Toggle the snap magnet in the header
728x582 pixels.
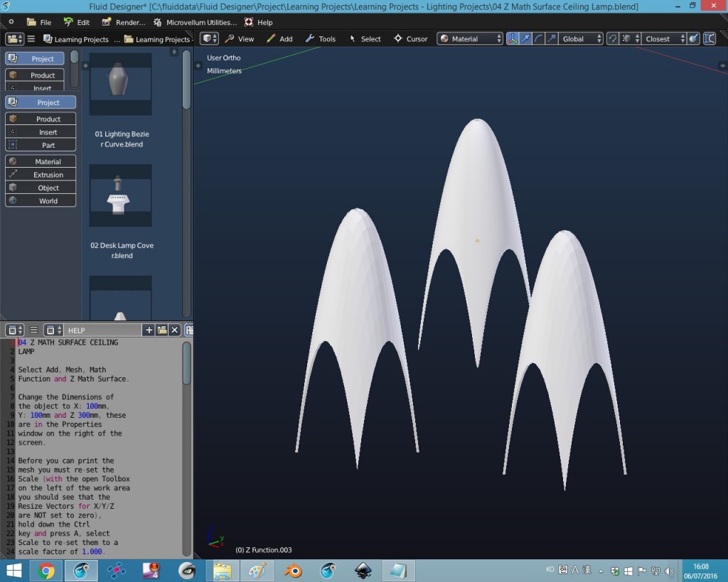(612, 38)
